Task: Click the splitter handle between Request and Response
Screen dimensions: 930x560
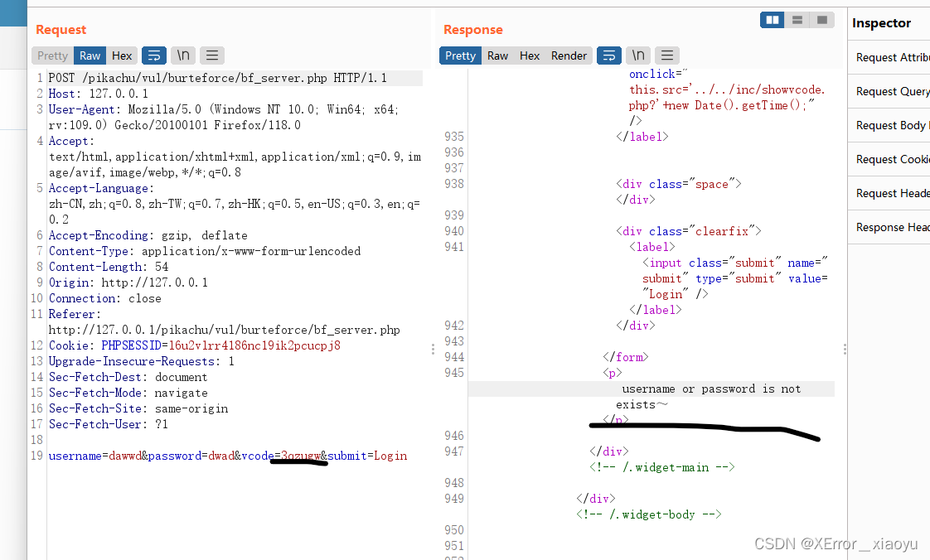Action: pyautogui.click(x=433, y=349)
